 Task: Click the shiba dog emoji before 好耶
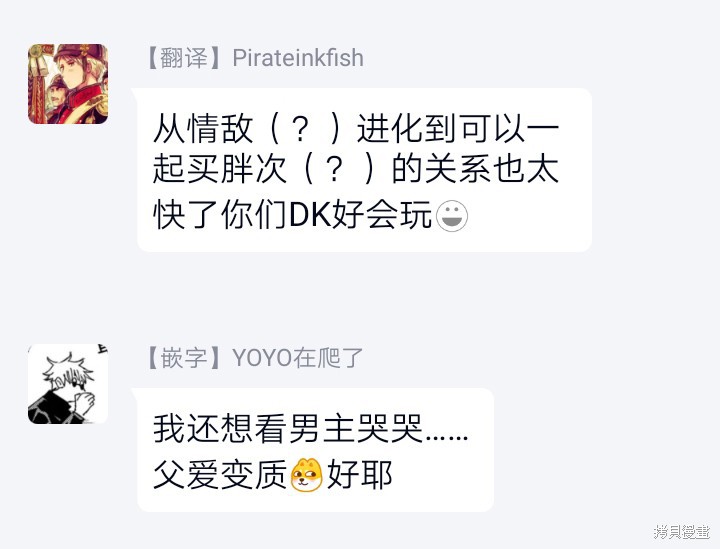pyautogui.click(x=307, y=475)
